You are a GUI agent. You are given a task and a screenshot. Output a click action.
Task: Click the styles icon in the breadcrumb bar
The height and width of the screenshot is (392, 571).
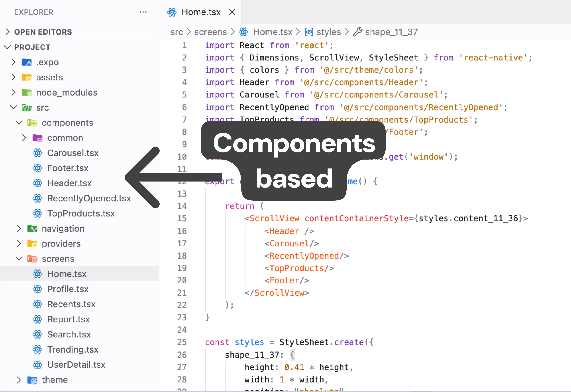coord(309,32)
